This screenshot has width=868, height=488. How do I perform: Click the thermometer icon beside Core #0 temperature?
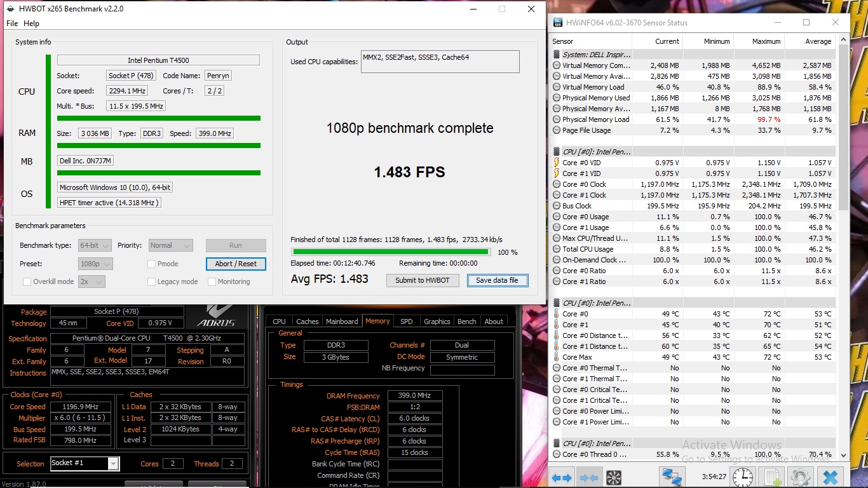[557, 314]
